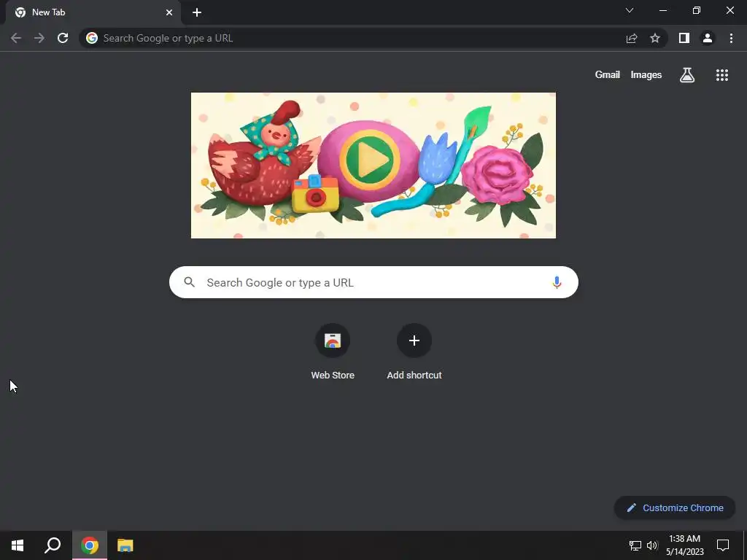Screen dimensions: 747x560
Task: Select the New Tab tab
Action: point(93,12)
